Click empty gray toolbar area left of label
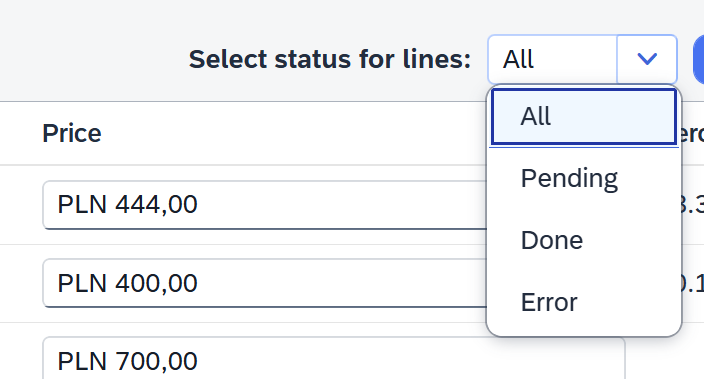The height and width of the screenshot is (379, 704). (x=90, y=59)
